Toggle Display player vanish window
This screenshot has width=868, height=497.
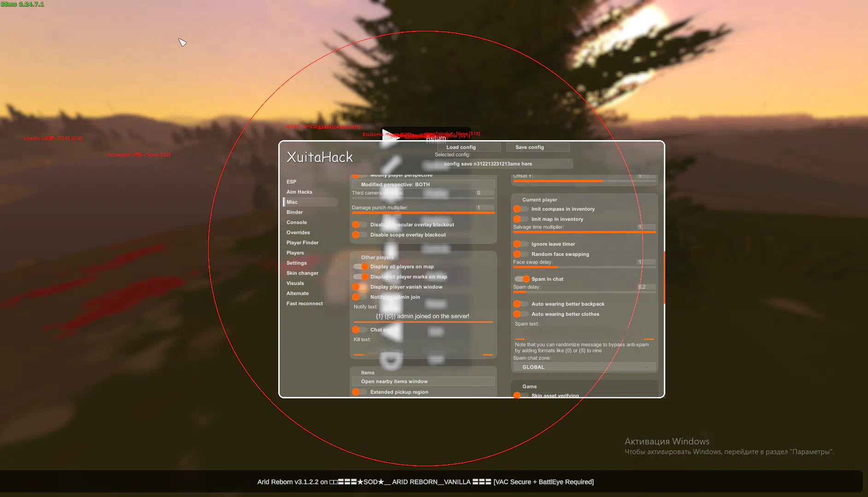[x=359, y=287]
